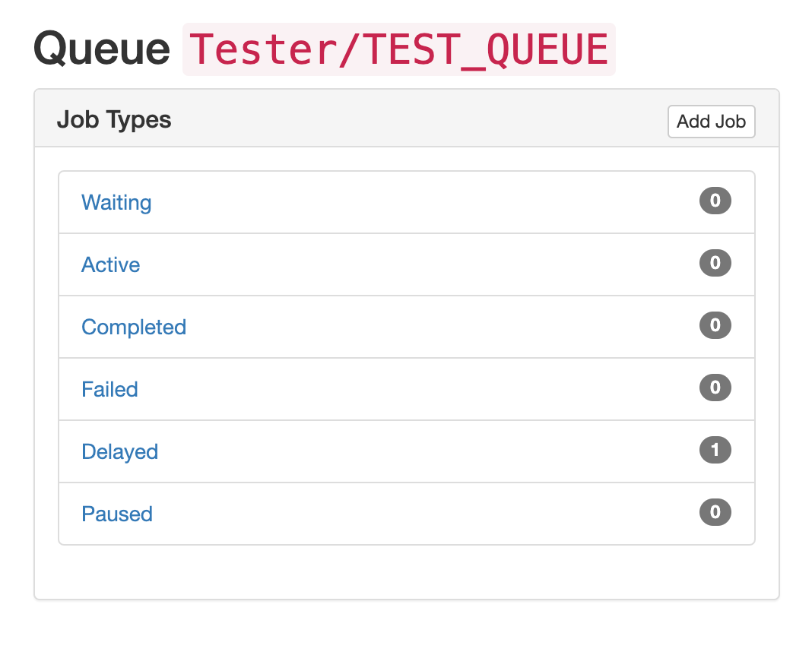Click the Add Job button
Screen dimensions: 812x655
coord(711,122)
